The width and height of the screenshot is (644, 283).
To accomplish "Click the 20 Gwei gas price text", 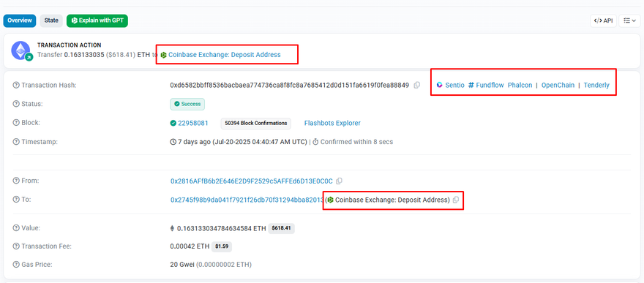I will click(x=182, y=265).
